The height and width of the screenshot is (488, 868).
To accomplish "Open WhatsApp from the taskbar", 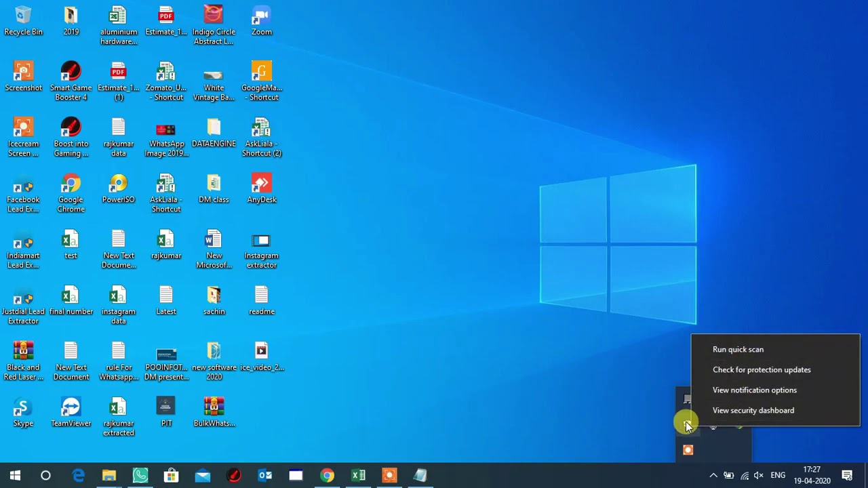I will [140, 475].
